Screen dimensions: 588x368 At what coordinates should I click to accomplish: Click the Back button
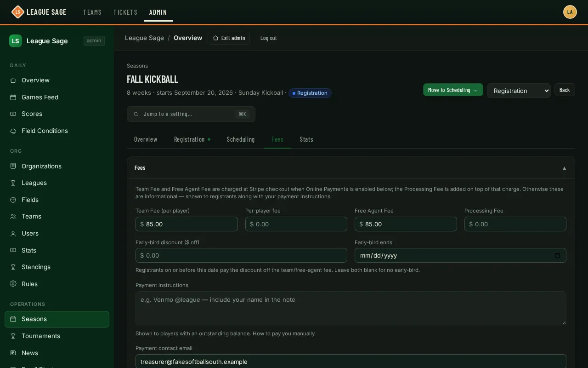[565, 90]
